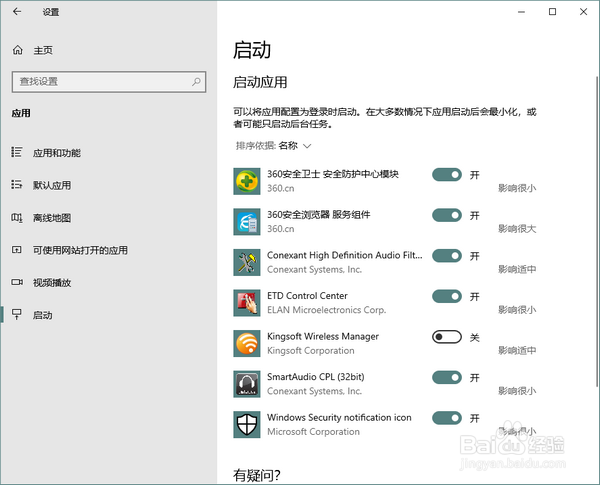The height and width of the screenshot is (485, 600).
Task: Select 启动 in the sidebar
Action: (42, 315)
